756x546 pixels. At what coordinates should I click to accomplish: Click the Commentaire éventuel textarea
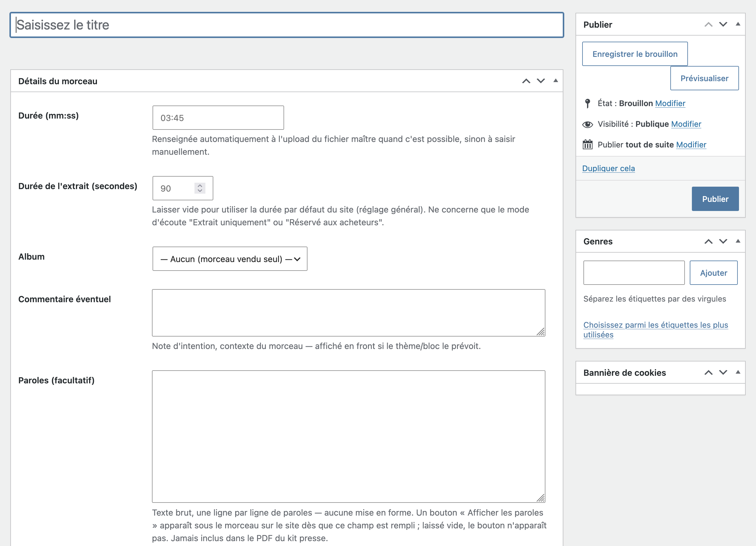tap(348, 313)
